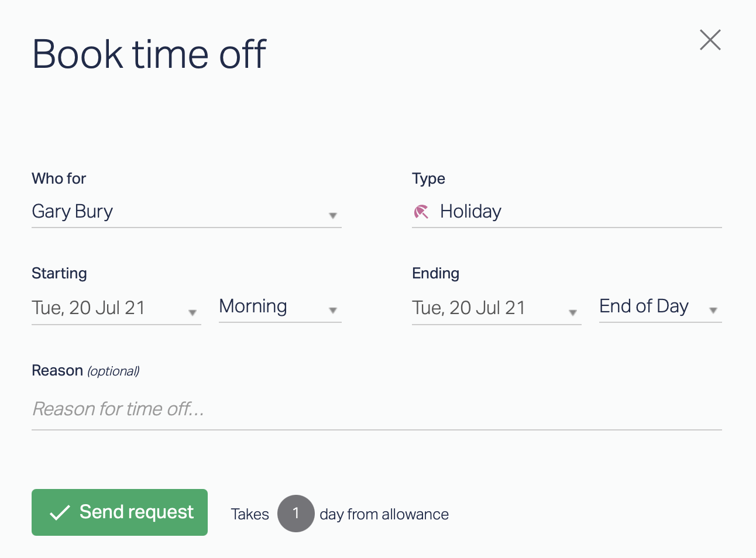Click the day from allowance text
The image size is (756, 558).
(x=384, y=515)
